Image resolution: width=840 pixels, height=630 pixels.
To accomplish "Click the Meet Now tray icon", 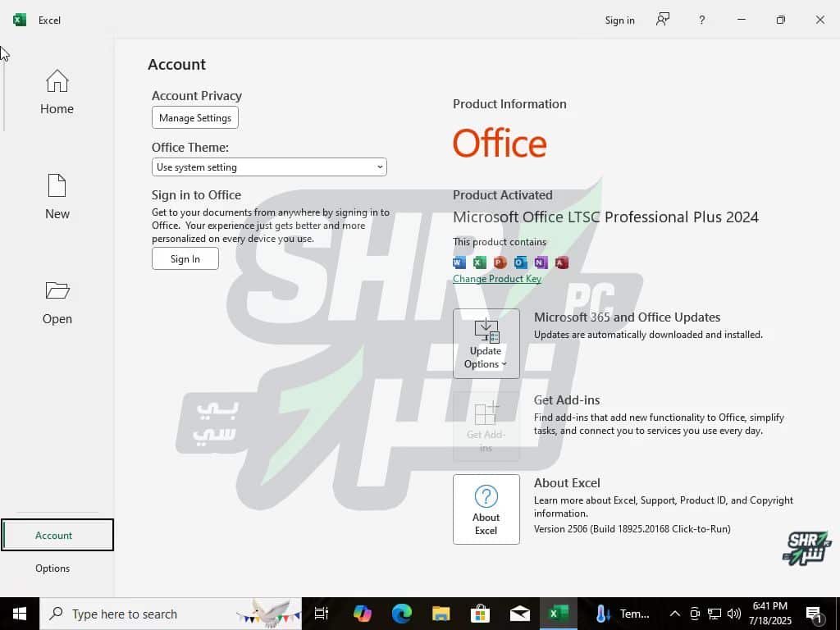I will (695, 614).
